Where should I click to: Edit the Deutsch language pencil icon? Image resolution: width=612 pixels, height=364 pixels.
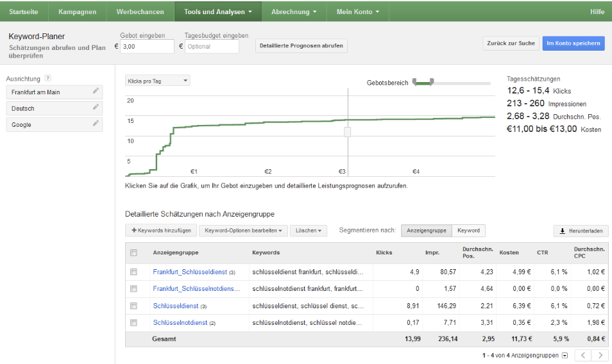tap(96, 107)
